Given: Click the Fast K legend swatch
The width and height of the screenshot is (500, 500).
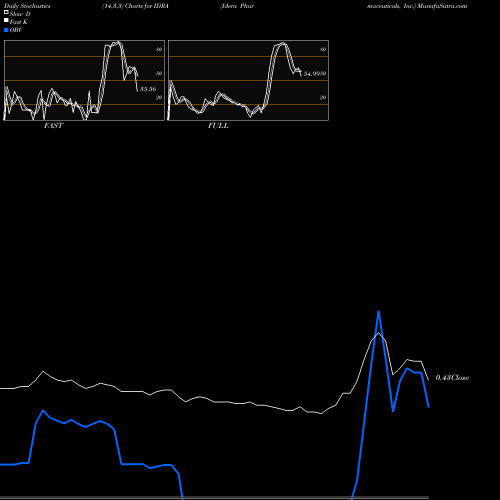Looking at the screenshot, I should coord(6,20).
